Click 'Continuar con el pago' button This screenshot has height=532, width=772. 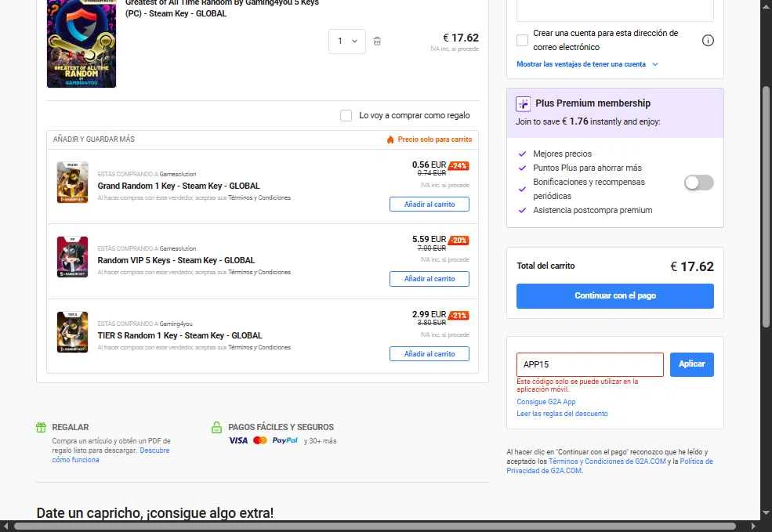click(x=615, y=296)
